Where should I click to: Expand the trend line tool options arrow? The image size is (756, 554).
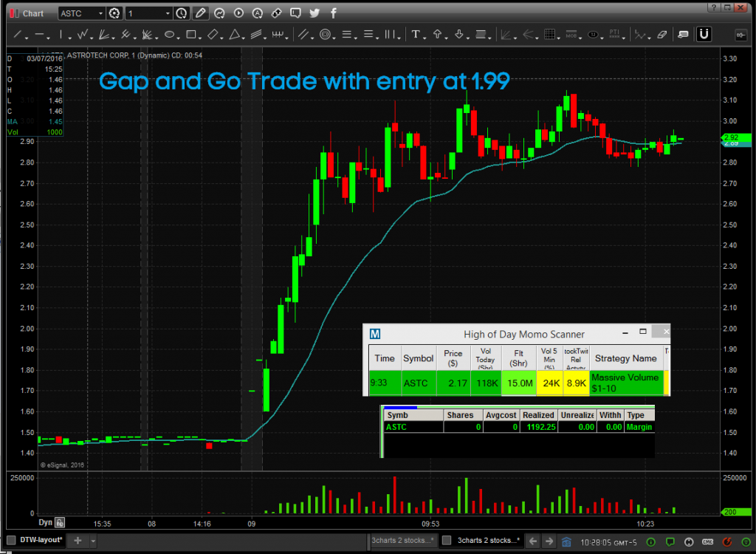coord(27,38)
